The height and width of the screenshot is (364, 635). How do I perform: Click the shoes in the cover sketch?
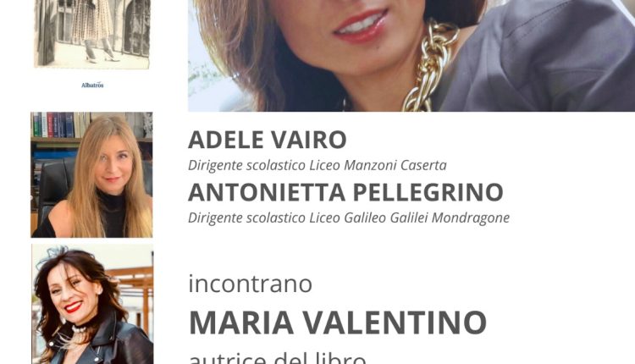102,57
